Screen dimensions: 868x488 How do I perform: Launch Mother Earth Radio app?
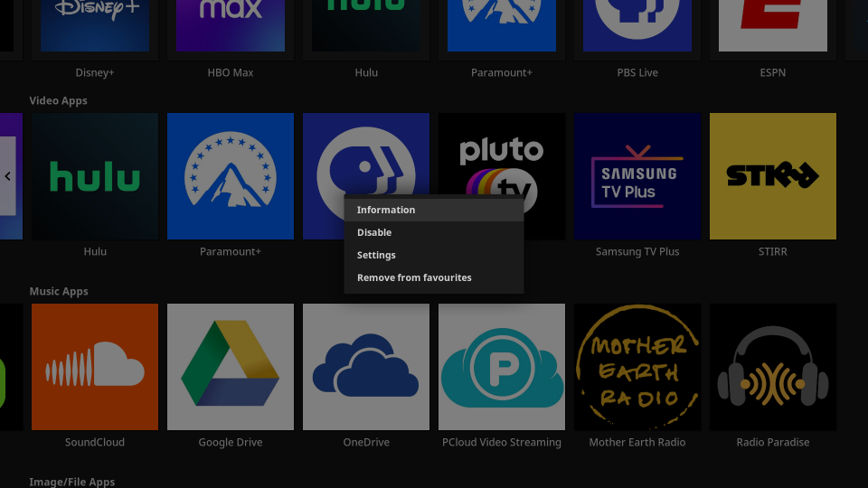(x=637, y=367)
